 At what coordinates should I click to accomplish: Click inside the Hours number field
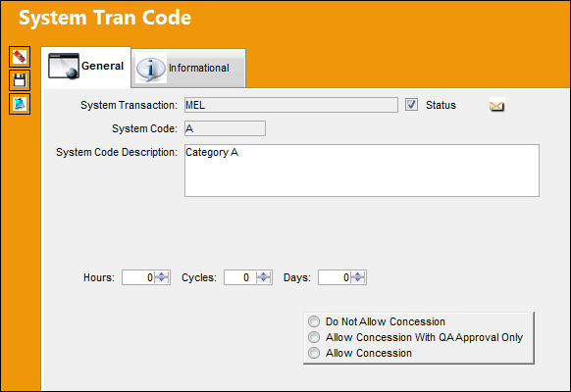[138, 277]
